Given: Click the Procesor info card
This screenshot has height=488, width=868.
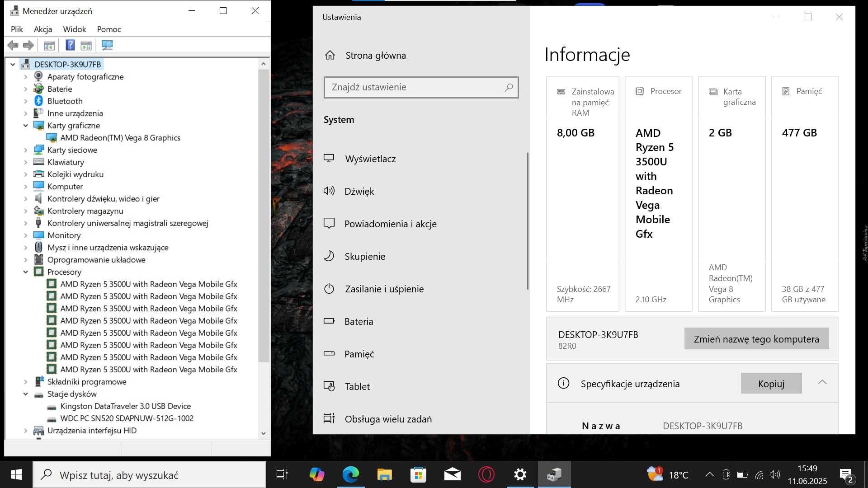Looking at the screenshot, I should [x=658, y=194].
